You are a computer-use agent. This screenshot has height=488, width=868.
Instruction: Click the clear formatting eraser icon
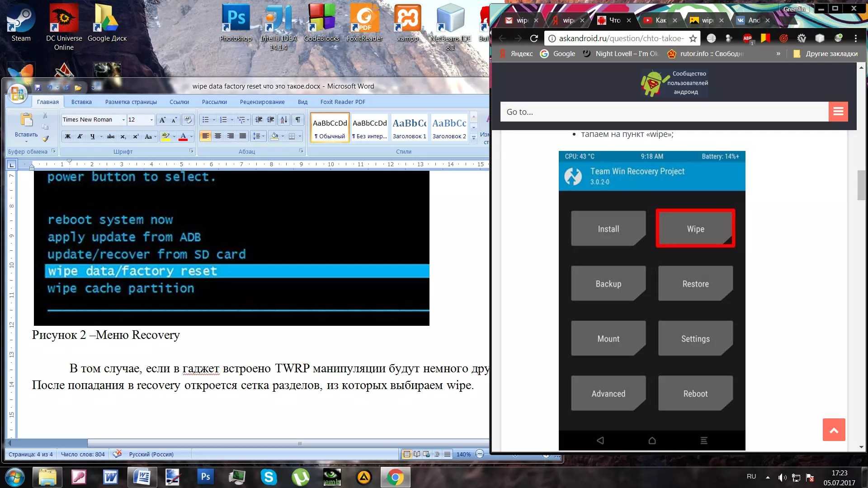(x=188, y=120)
